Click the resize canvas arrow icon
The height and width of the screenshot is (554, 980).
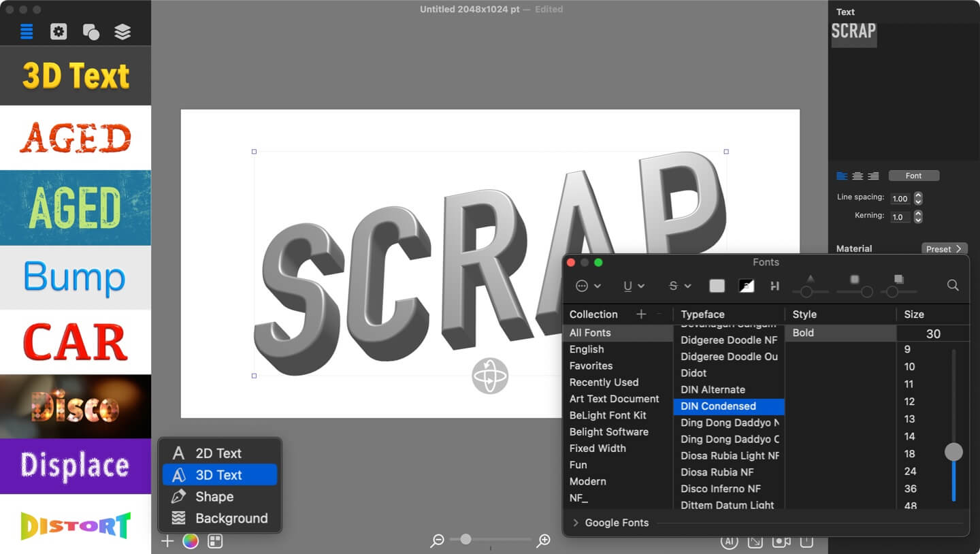[755, 541]
